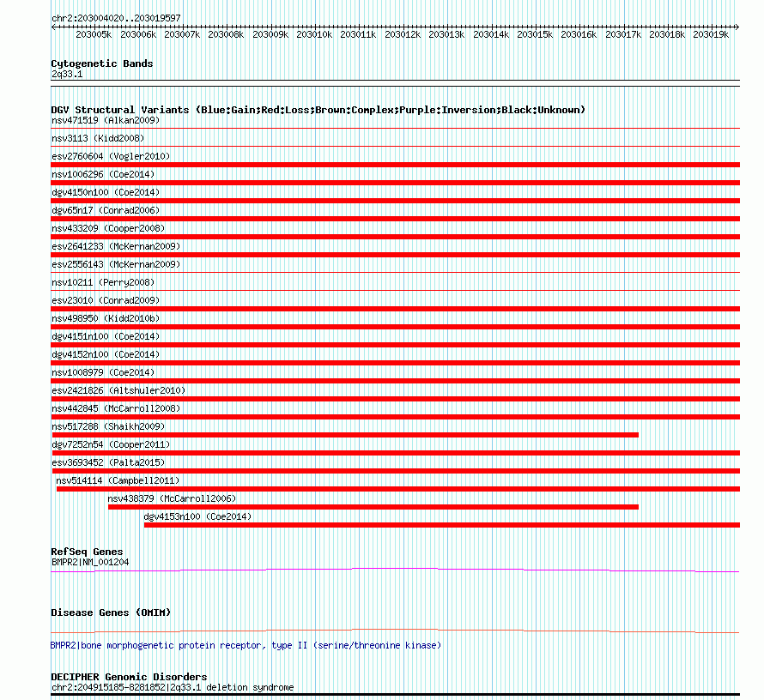Click the nsv10211 (Perry2008) label

[103, 282]
